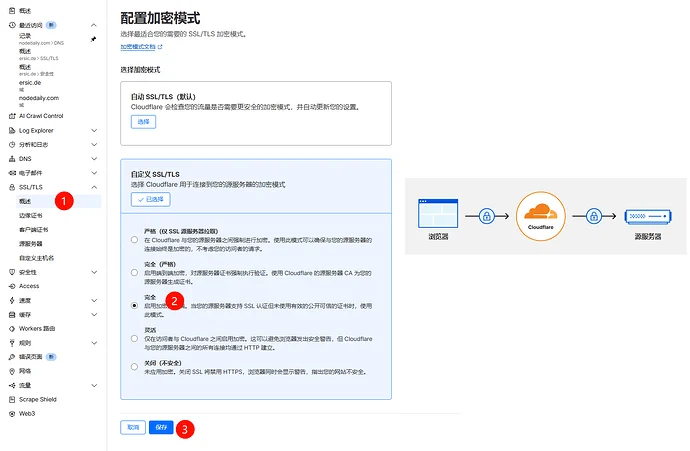Click the Access sidebar icon
Image resolution: width=690 pixels, height=451 pixels.
click(x=10, y=286)
